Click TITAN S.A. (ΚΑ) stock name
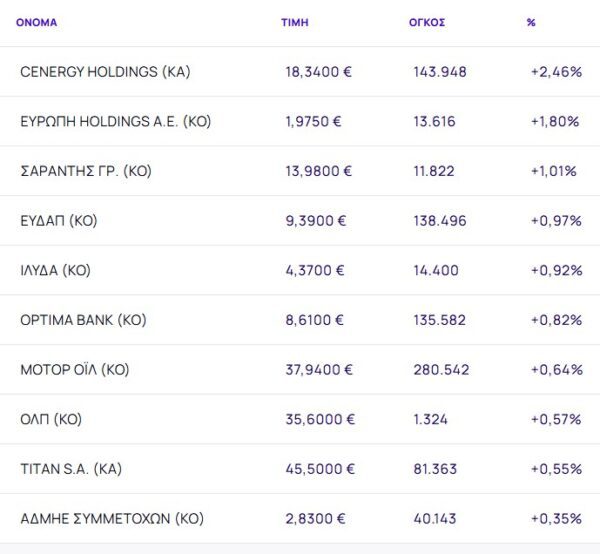The image size is (600, 554). point(71,469)
